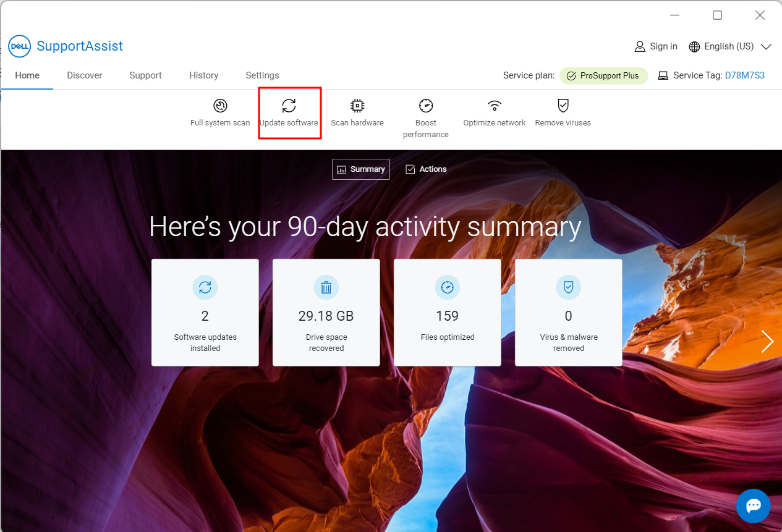782x532 pixels.
Task: Start the Scan hardware tool
Action: (x=357, y=113)
